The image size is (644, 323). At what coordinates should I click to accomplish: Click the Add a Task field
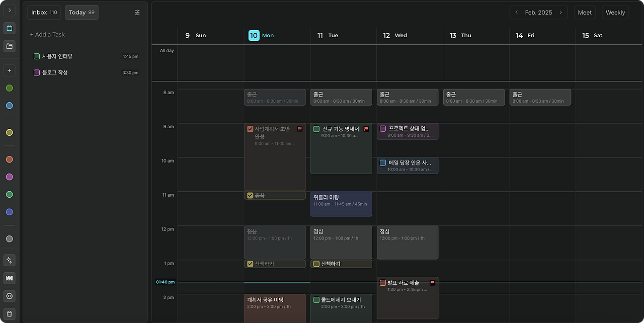point(47,35)
